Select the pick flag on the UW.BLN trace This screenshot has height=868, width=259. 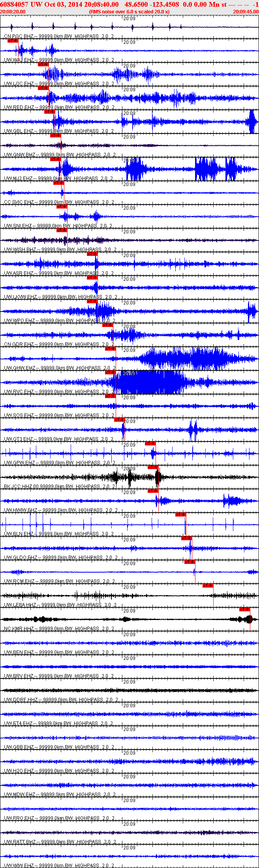[x=181, y=514]
